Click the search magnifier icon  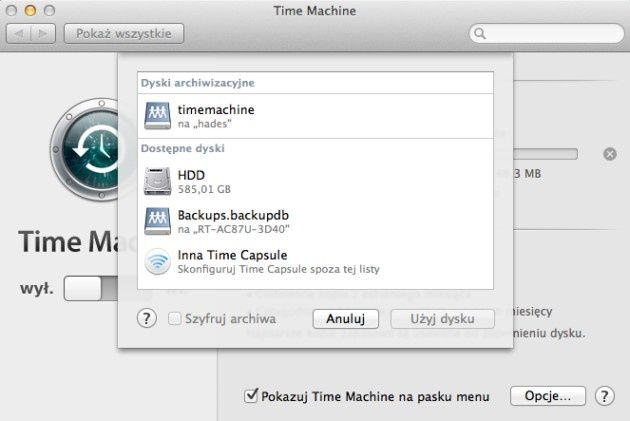coord(480,33)
